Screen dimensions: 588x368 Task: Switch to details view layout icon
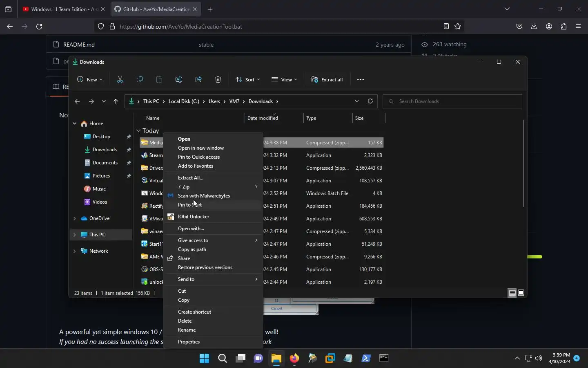point(512,293)
